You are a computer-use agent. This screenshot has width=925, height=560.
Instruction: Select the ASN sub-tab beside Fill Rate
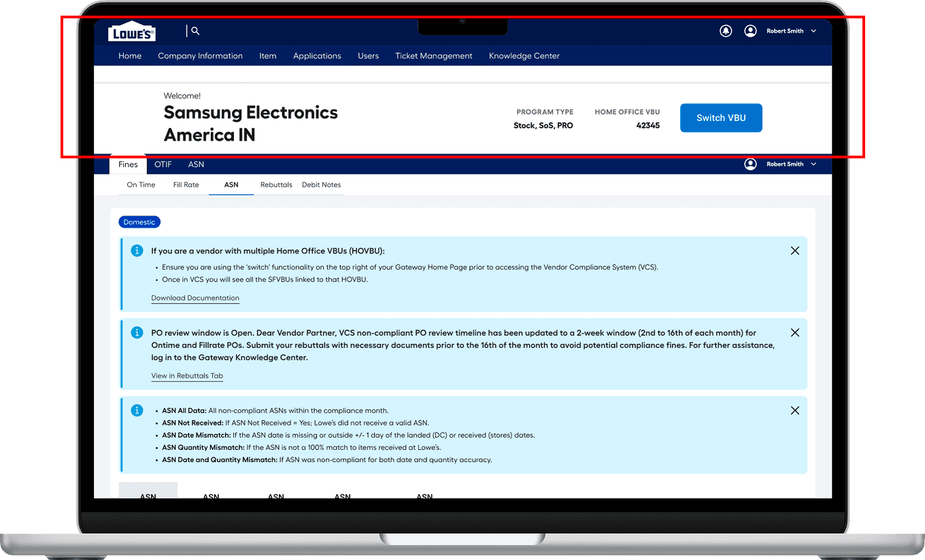(231, 185)
